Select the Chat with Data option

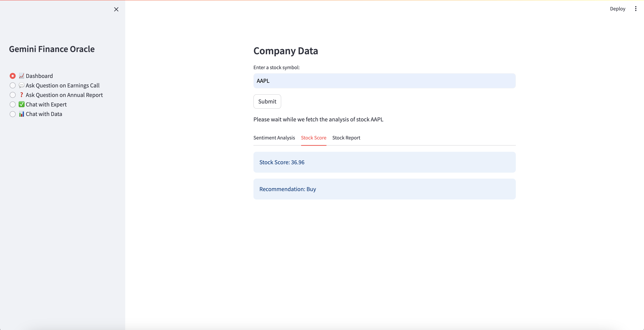coord(12,114)
